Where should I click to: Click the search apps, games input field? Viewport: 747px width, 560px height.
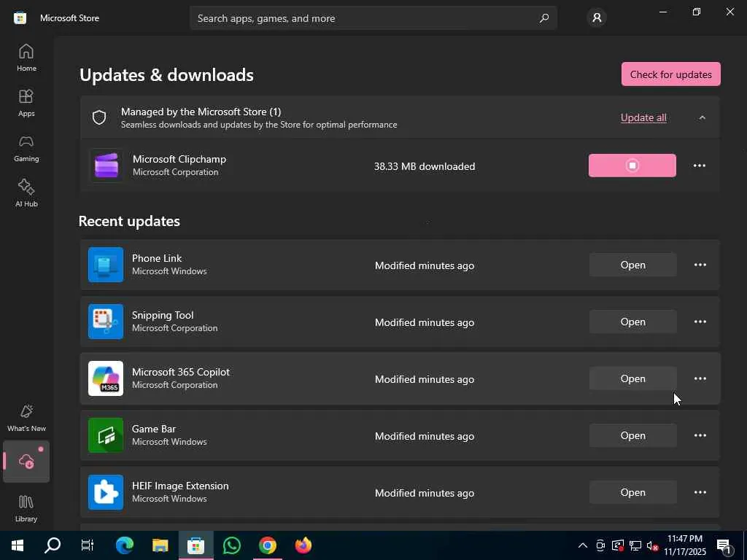coord(373,18)
